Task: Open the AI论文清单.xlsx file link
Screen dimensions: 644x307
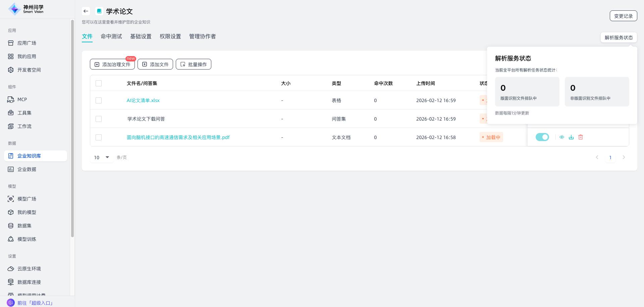Action: tap(143, 100)
